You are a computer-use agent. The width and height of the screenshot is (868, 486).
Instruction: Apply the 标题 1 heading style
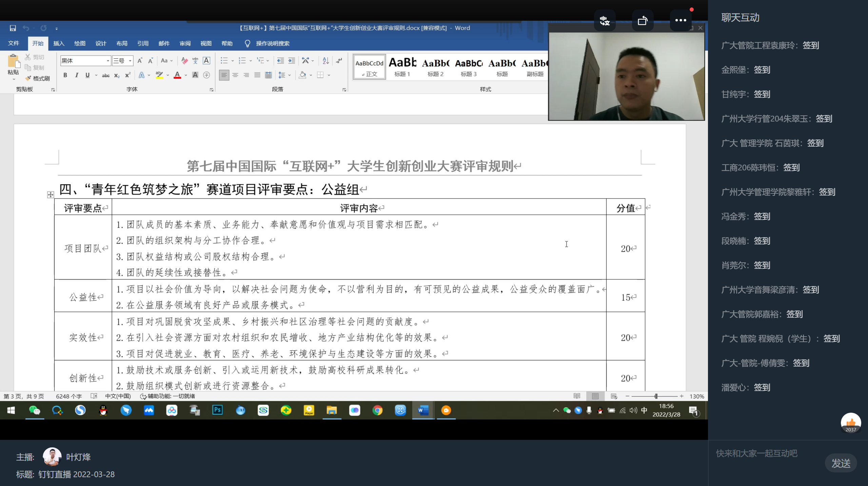pyautogui.click(x=402, y=67)
